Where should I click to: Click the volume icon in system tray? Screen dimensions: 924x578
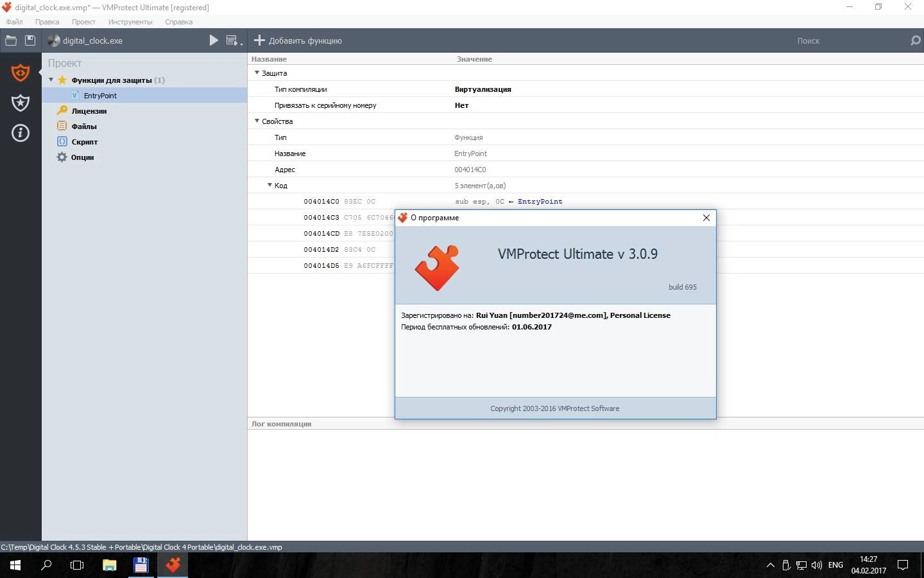tap(817, 565)
